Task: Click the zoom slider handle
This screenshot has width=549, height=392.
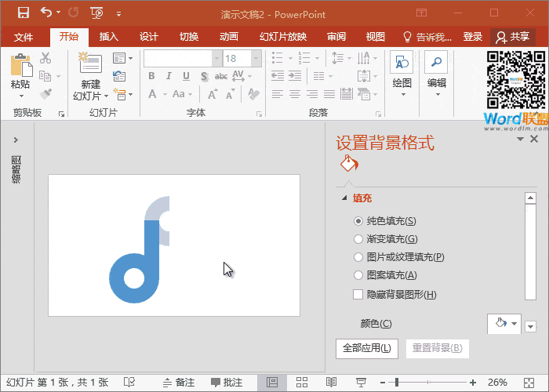Action: pos(397,383)
